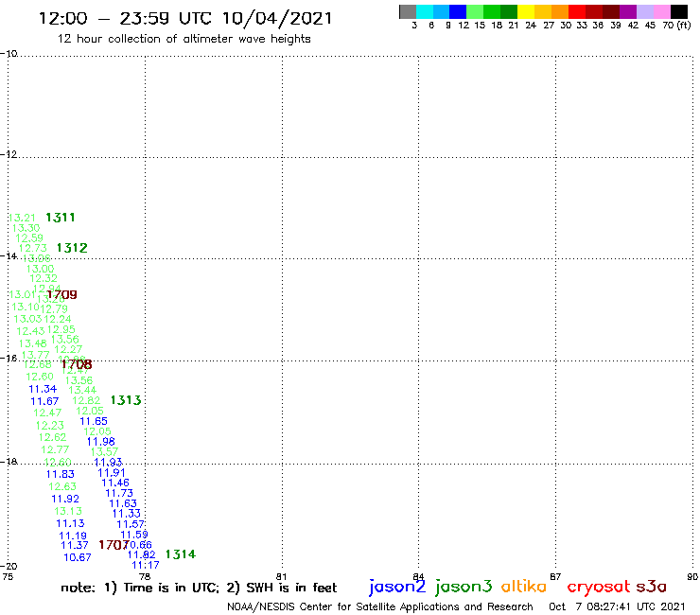
Task: Click the s3a legend label
Action: coord(652,587)
